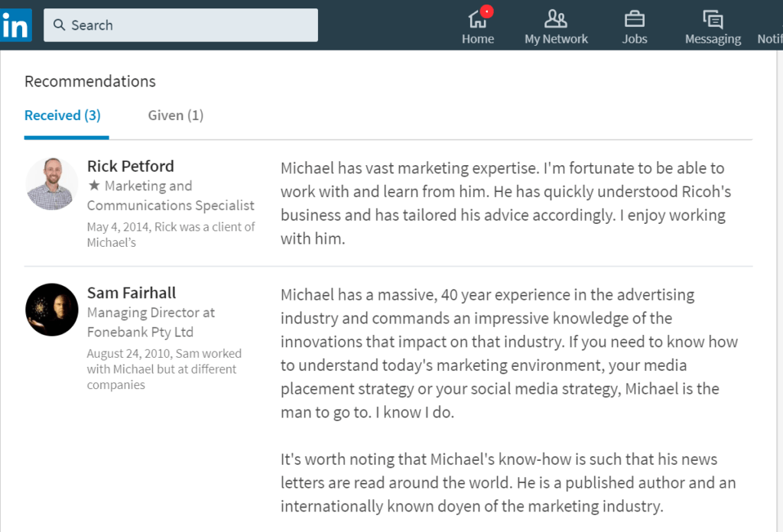783x532 pixels.
Task: Click the Search input field
Action: tap(180, 25)
